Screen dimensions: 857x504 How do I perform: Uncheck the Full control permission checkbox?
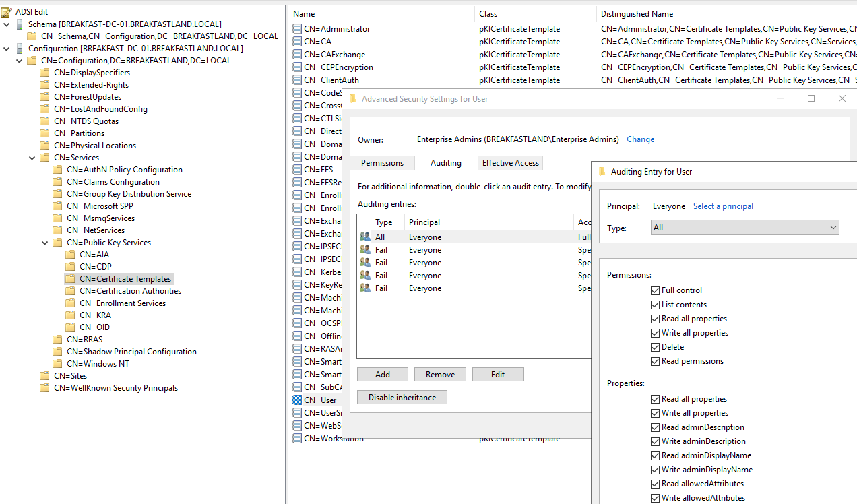coord(656,290)
